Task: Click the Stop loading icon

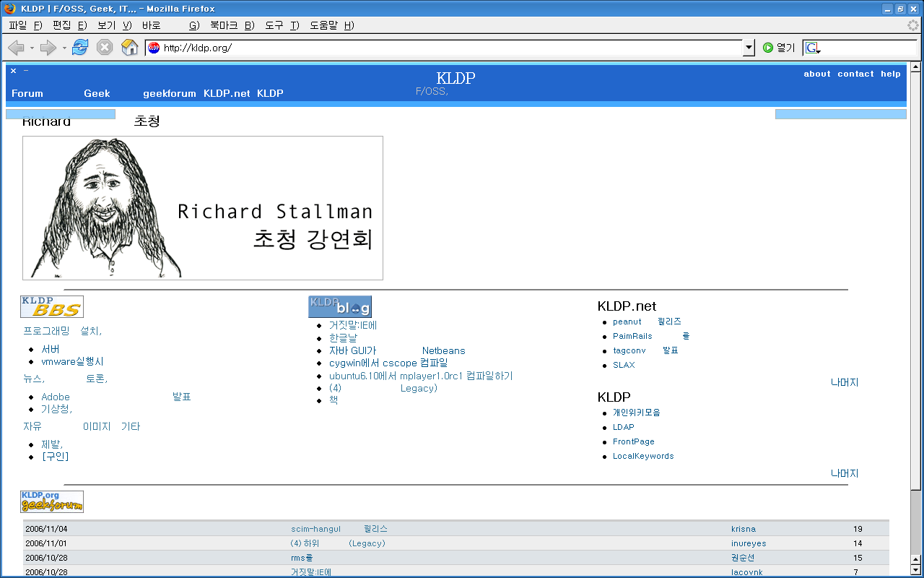Action: (105, 48)
